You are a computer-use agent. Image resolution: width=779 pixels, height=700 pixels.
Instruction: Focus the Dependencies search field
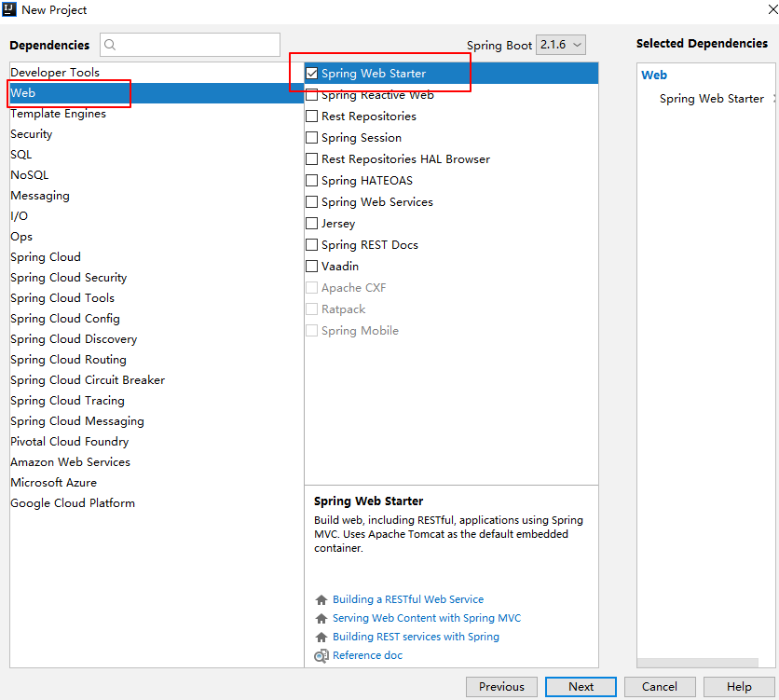coord(190,45)
